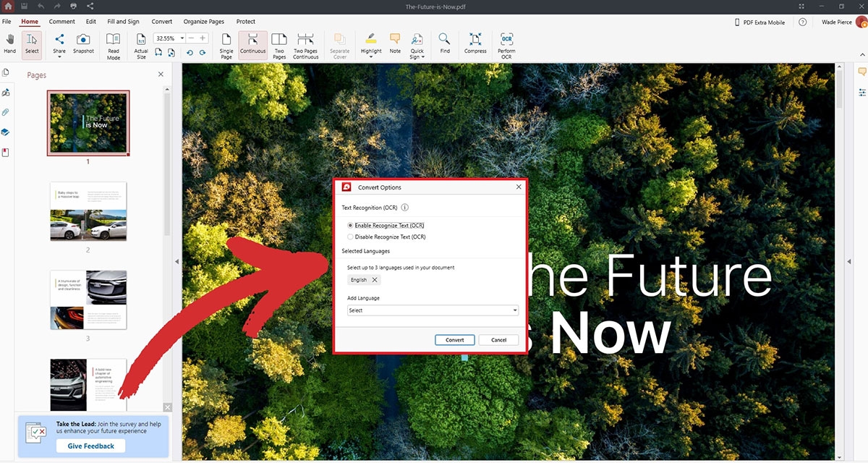This screenshot has height=463, width=868.
Task: Expand right panel with arrow handle
Action: point(849,261)
